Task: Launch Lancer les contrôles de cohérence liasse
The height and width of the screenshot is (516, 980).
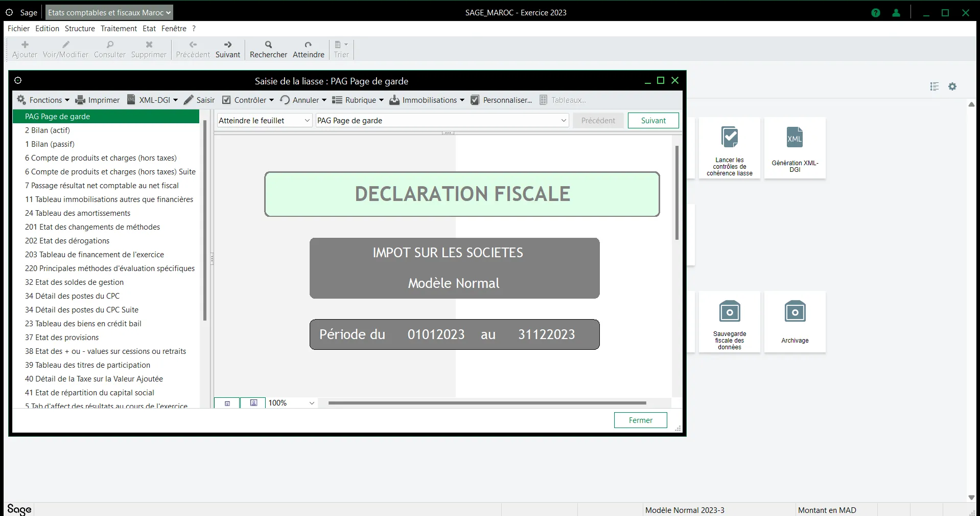Action: (x=730, y=148)
